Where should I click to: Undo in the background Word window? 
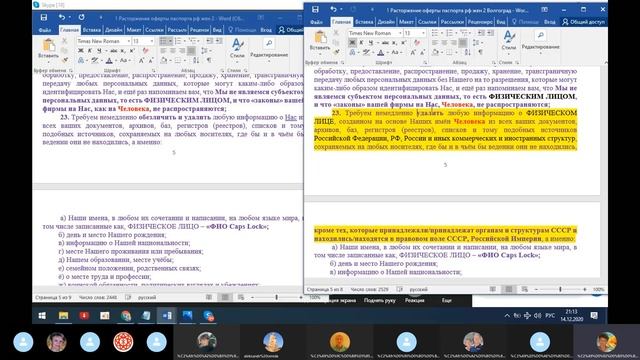pos(62,18)
